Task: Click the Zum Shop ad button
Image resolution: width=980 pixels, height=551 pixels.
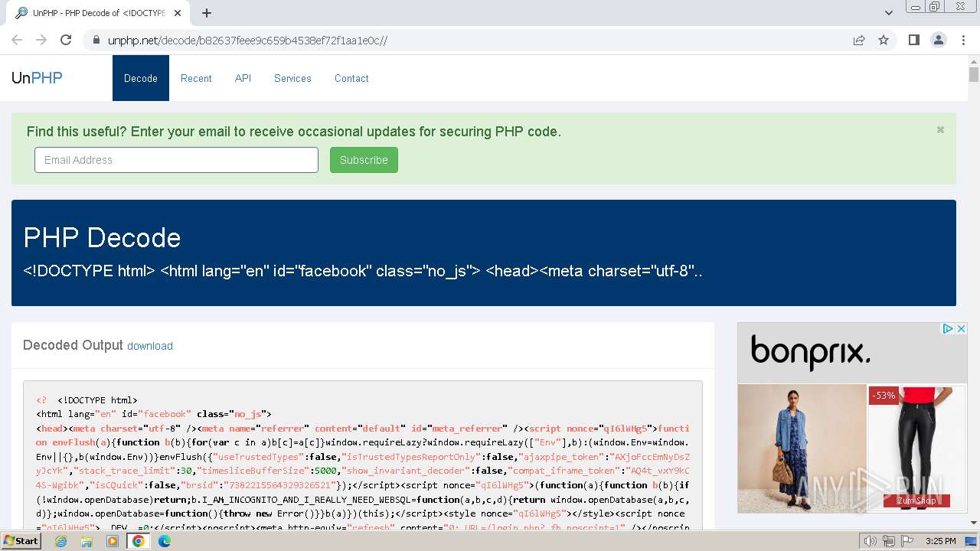Action: 916,500
